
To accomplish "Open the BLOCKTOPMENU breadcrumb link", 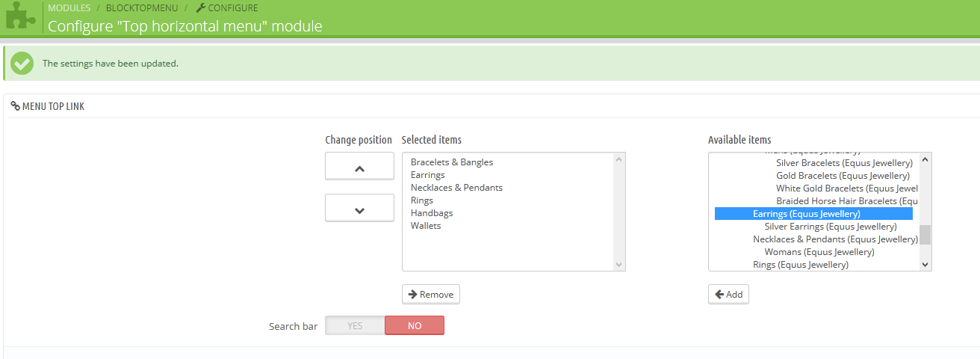I will coord(143,8).
